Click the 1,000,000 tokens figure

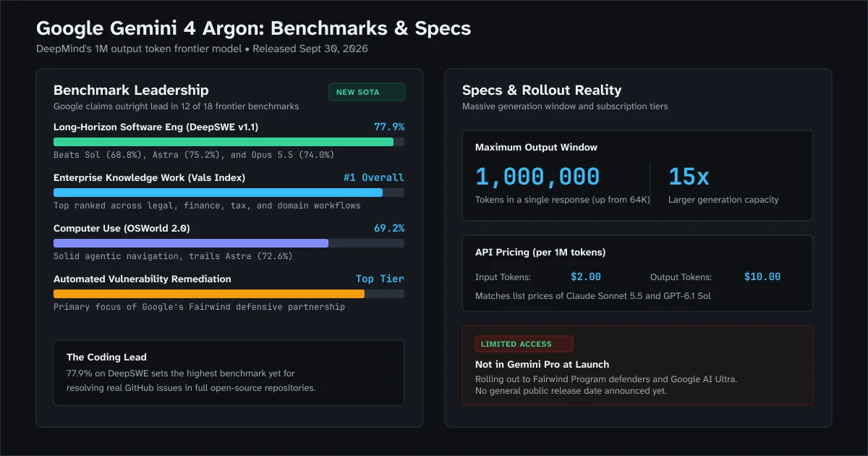[x=537, y=177]
